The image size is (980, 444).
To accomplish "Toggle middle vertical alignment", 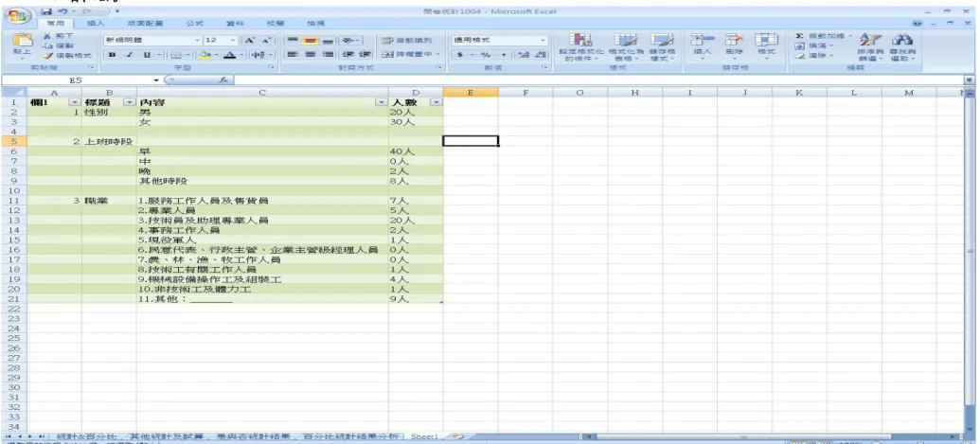I will pyautogui.click(x=310, y=40).
